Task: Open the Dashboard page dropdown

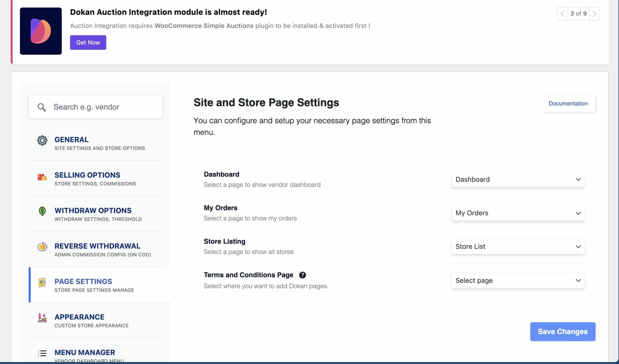Action: [x=517, y=179]
